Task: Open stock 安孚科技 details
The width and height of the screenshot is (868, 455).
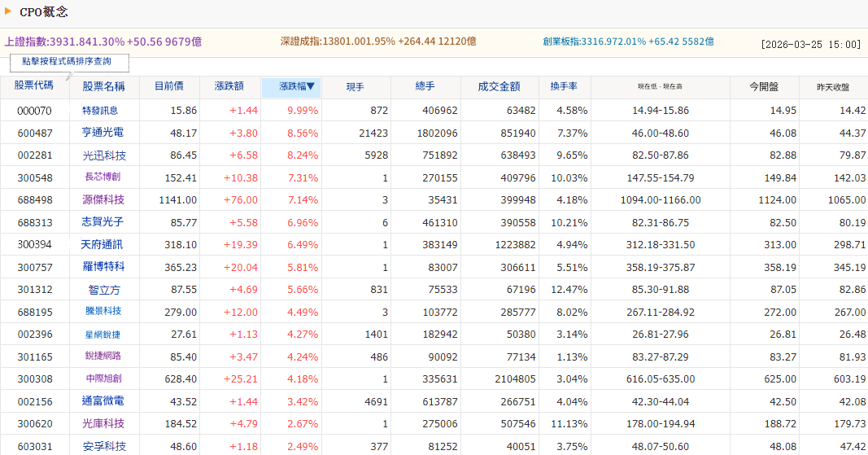Action: pyautogui.click(x=104, y=446)
